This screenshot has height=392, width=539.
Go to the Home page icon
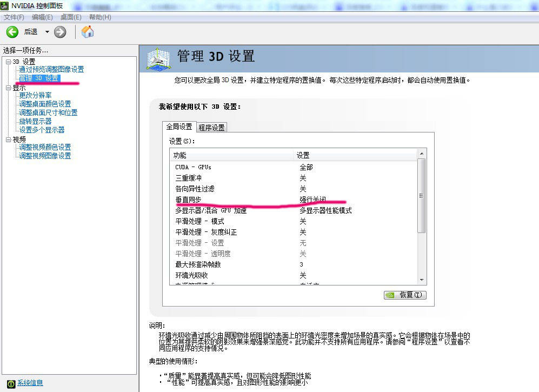pyautogui.click(x=88, y=32)
